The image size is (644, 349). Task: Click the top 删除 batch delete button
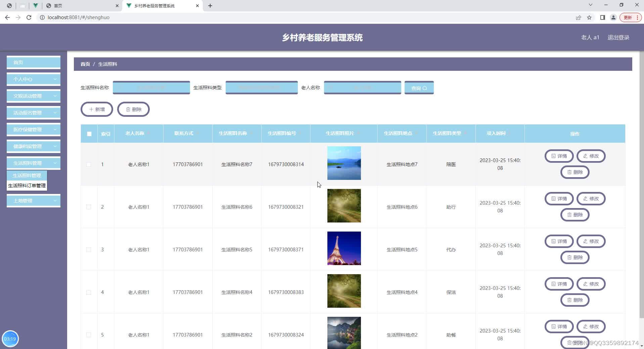point(133,109)
